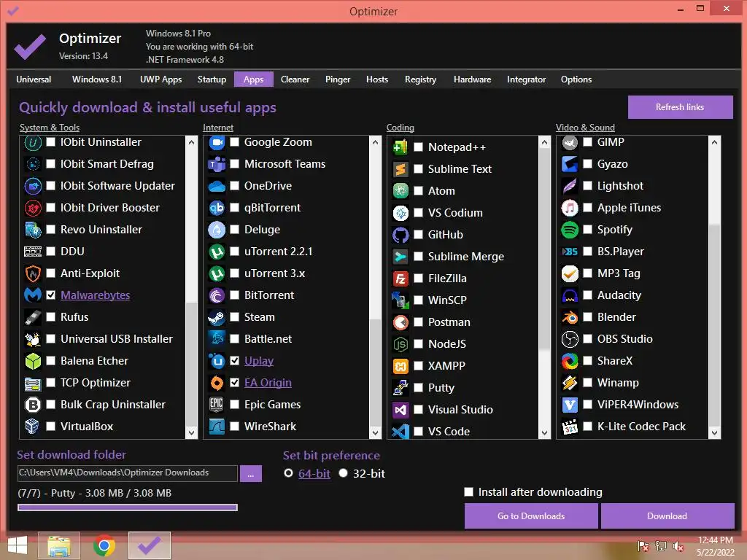Click the Microsoft Teams icon
Screen dimensions: 747x560
(217, 164)
